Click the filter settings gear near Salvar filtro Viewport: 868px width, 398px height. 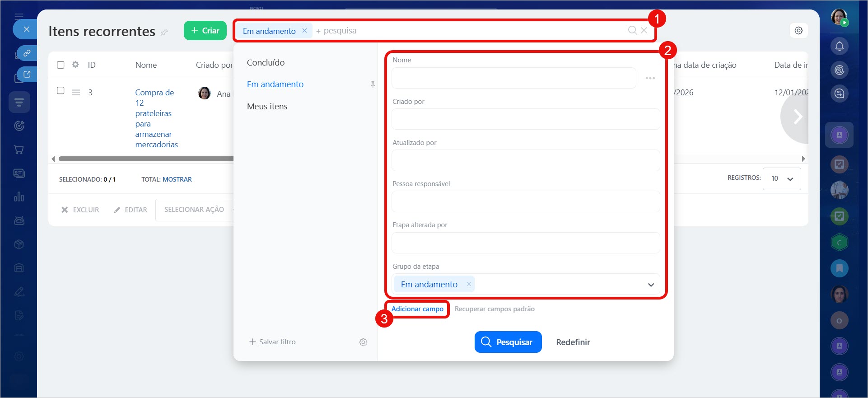[x=363, y=342]
